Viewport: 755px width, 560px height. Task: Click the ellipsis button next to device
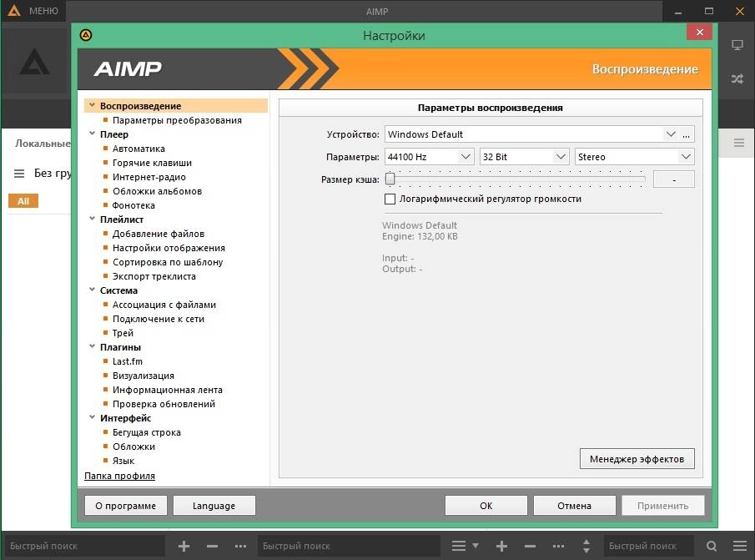click(686, 134)
